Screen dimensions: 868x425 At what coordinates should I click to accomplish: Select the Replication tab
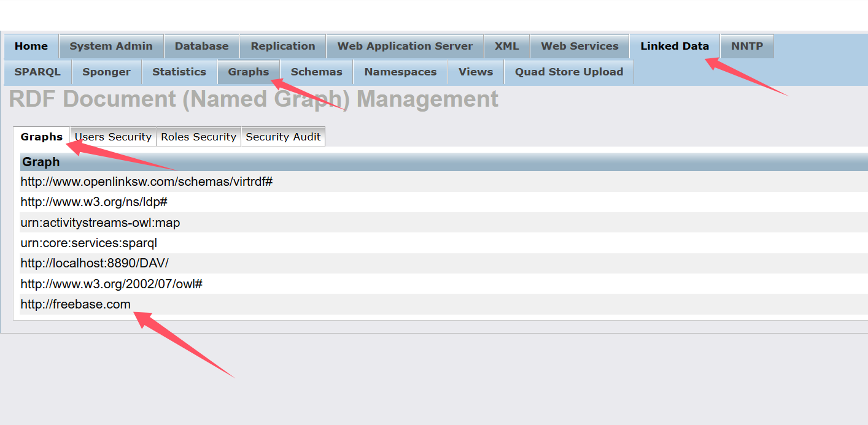[283, 46]
